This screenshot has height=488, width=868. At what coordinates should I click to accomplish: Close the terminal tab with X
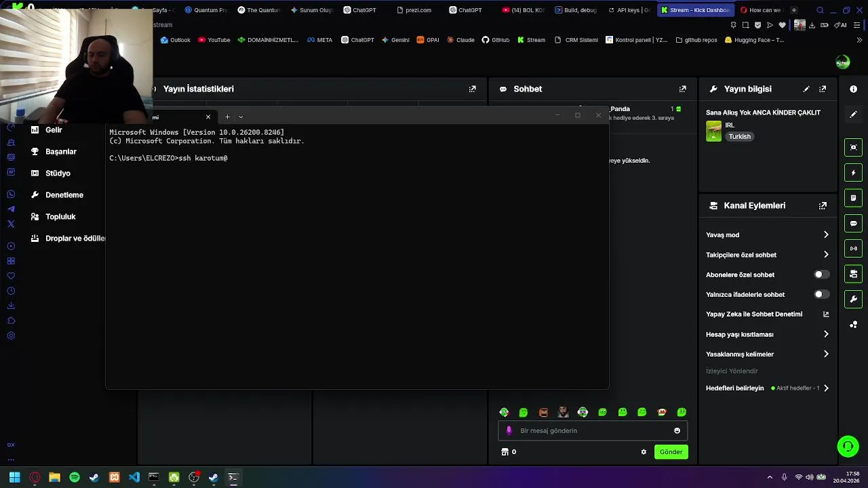208,117
